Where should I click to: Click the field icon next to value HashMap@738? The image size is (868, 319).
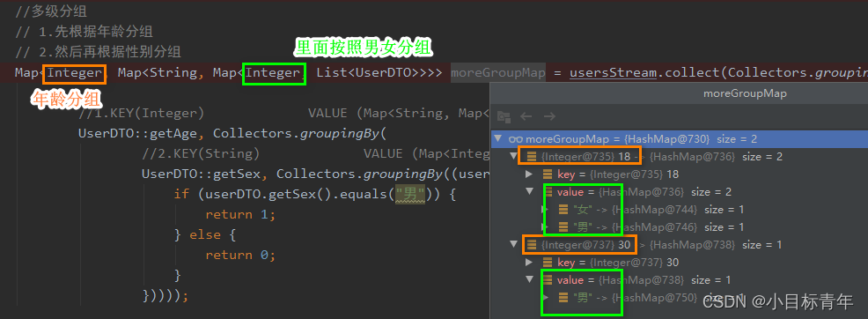tap(548, 279)
